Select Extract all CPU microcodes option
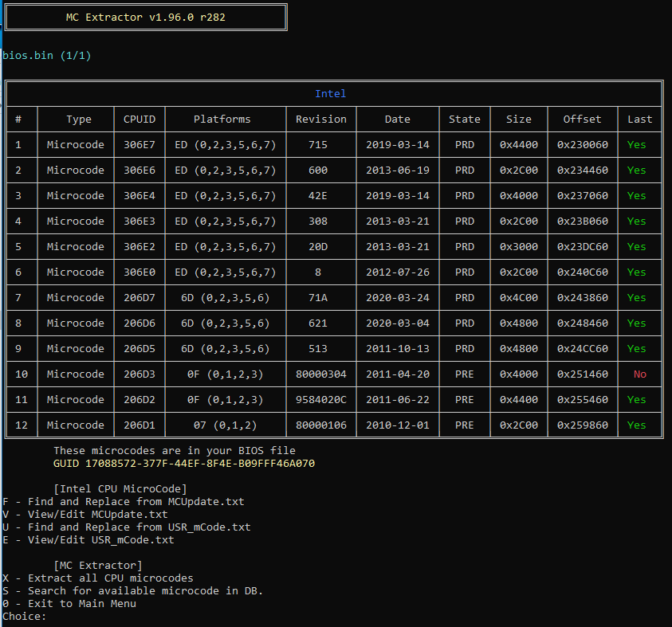This screenshot has height=627, width=672. 97,578
